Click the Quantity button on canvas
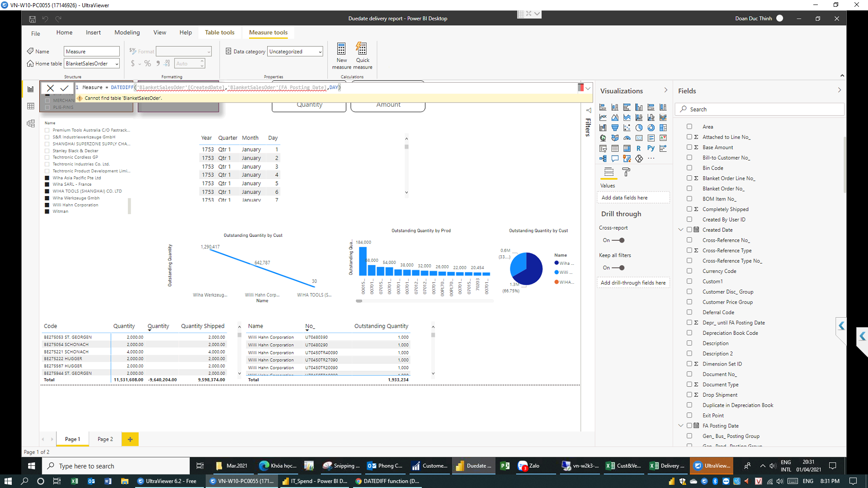Screen dimensions: 868x488 [309, 105]
